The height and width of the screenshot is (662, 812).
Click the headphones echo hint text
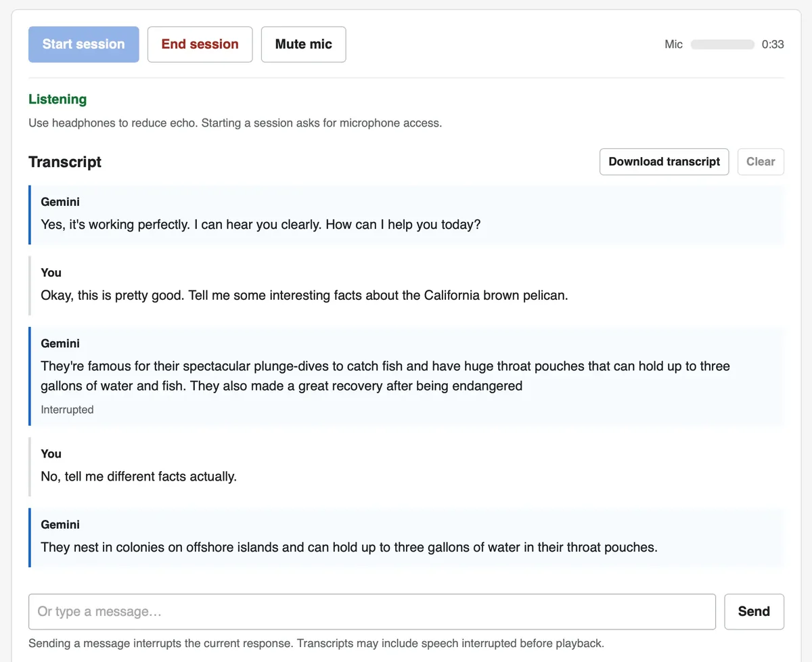pyautogui.click(x=235, y=123)
